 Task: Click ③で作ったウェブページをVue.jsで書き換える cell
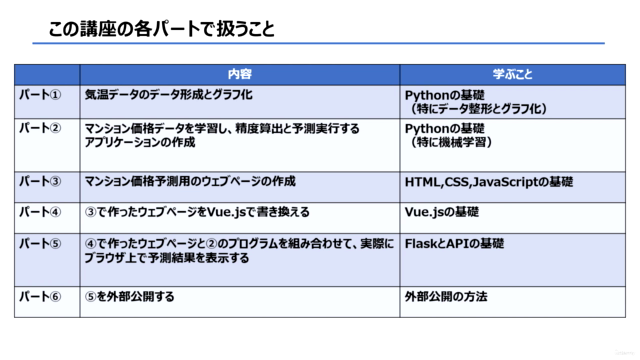[240, 218]
